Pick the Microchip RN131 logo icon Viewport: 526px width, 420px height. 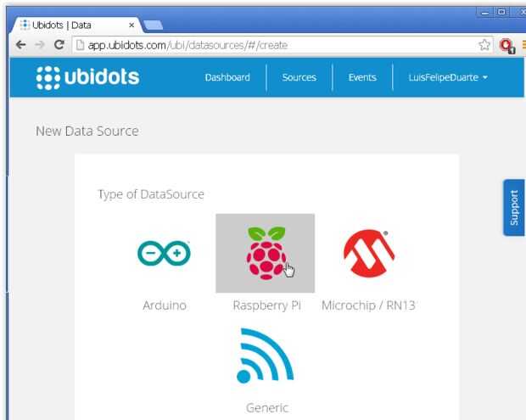[369, 253]
